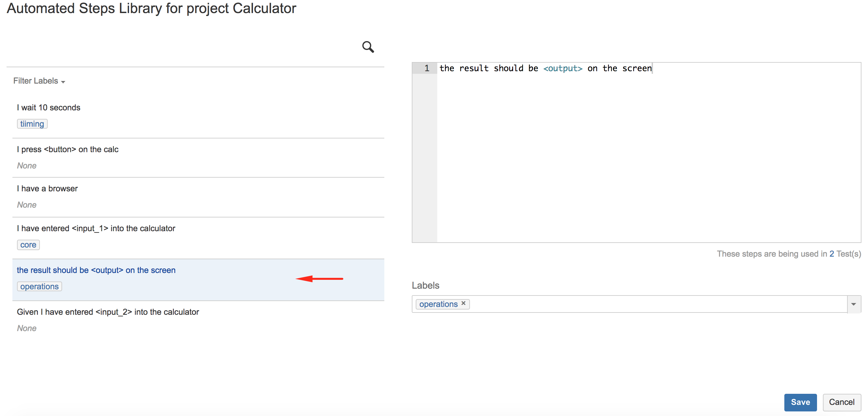Viewport: 868px width, 416px height.
Task: Save the step changes
Action: [800, 402]
